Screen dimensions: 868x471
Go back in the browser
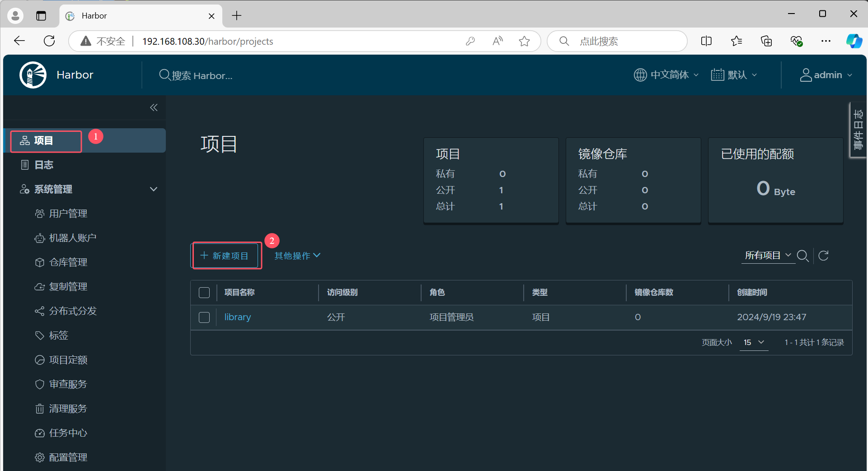click(x=19, y=41)
